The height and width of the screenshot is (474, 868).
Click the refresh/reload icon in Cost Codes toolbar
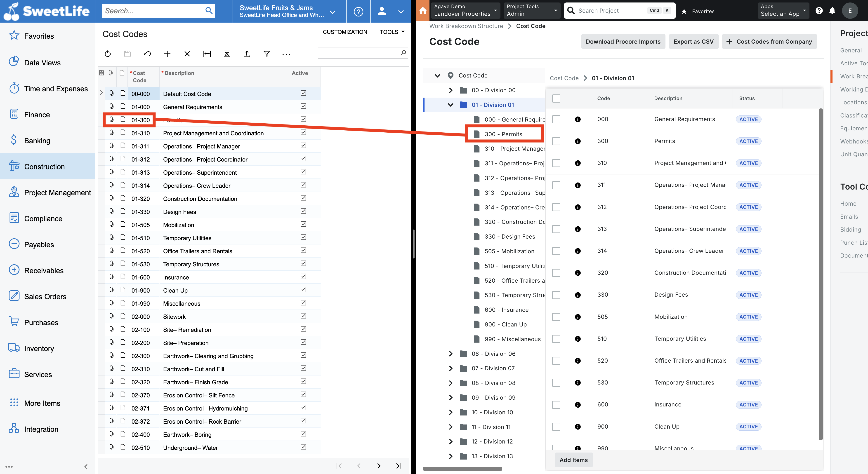pyautogui.click(x=107, y=54)
